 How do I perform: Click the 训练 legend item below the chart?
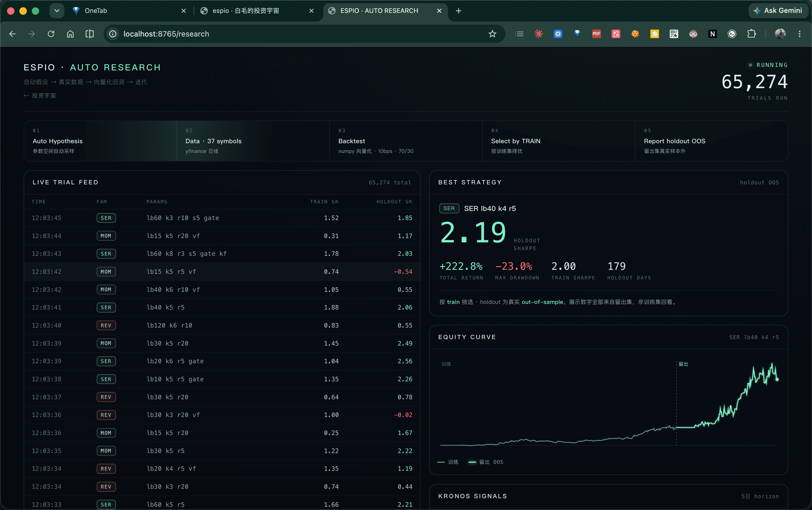[x=448, y=462]
